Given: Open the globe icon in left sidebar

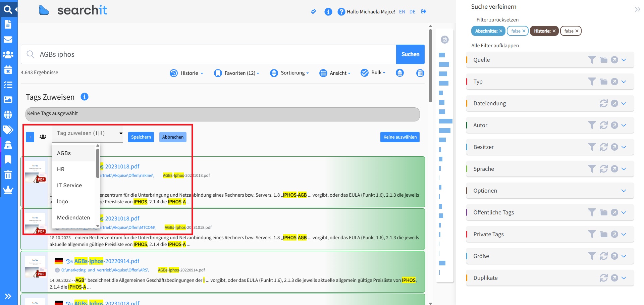Looking at the screenshot, I should [8, 115].
